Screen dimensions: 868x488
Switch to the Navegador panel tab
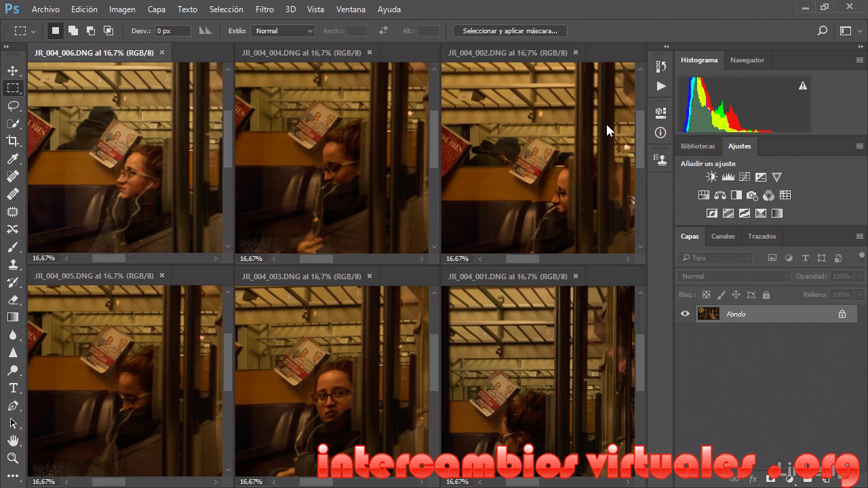coord(747,60)
